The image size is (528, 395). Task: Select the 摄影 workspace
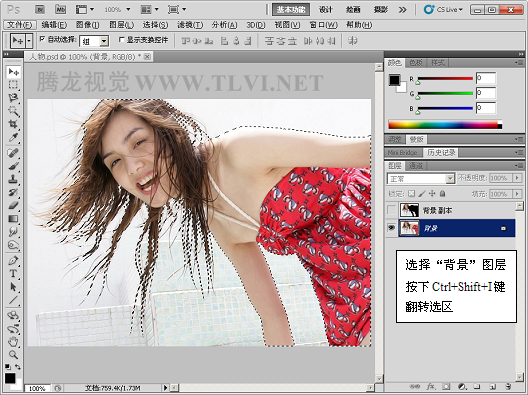[381, 10]
